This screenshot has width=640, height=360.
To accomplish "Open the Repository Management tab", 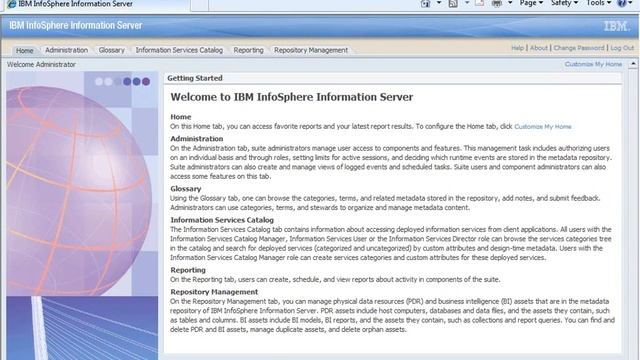I will [x=311, y=50].
